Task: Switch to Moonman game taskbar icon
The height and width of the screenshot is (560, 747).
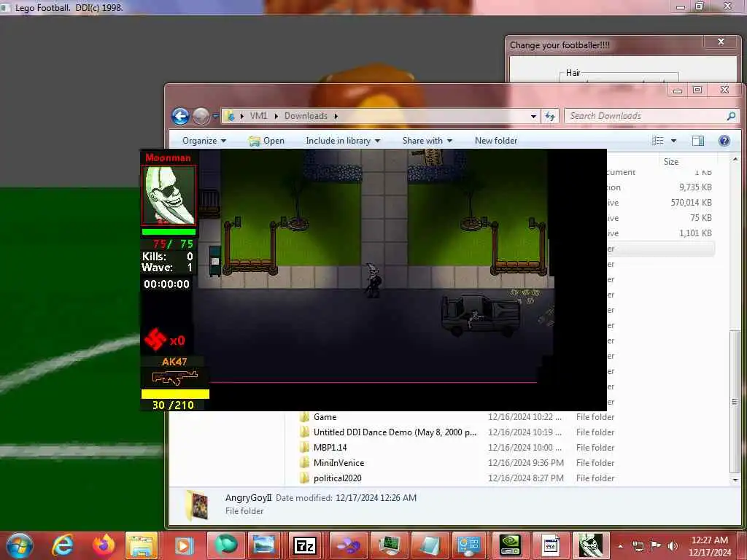Action: 590,545
